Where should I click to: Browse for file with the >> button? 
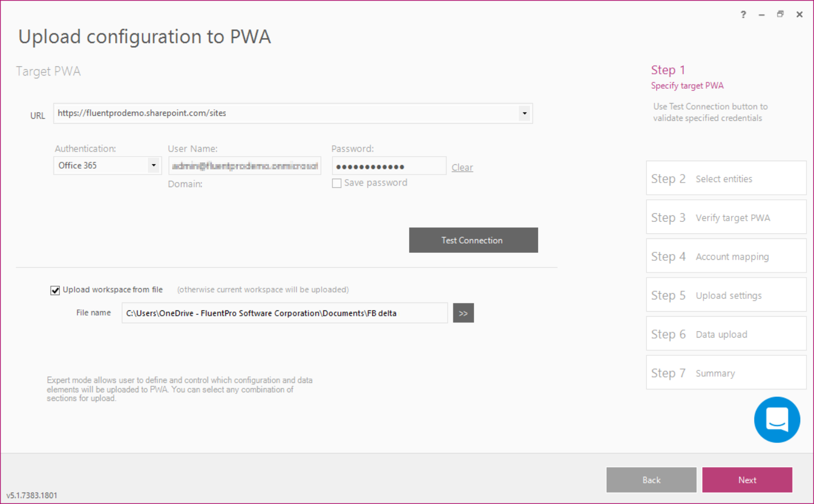pyautogui.click(x=463, y=313)
